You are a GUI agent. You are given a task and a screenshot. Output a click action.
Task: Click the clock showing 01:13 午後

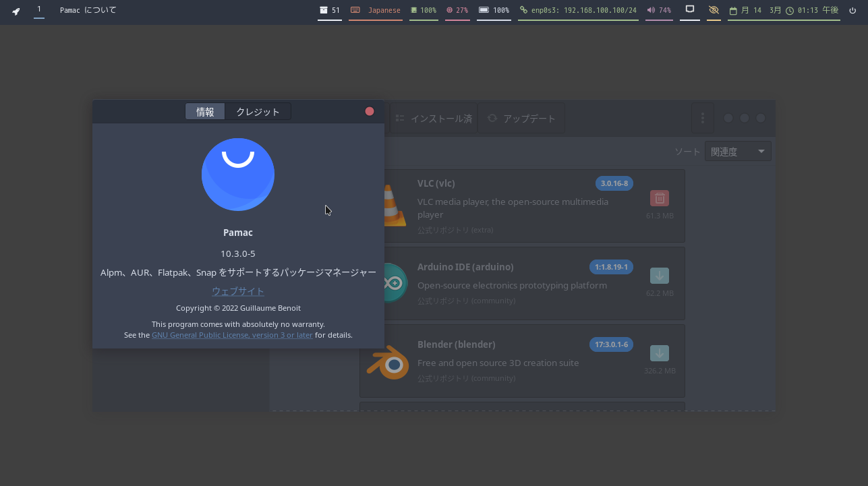(812, 10)
